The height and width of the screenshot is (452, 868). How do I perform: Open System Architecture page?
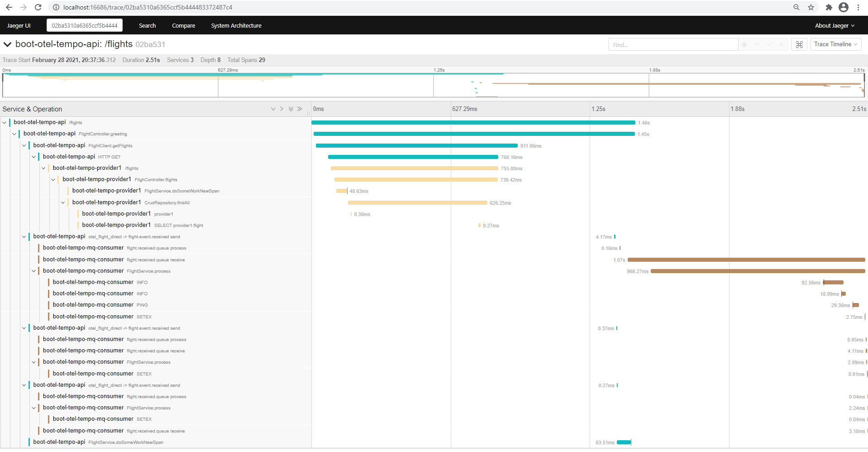(x=236, y=26)
